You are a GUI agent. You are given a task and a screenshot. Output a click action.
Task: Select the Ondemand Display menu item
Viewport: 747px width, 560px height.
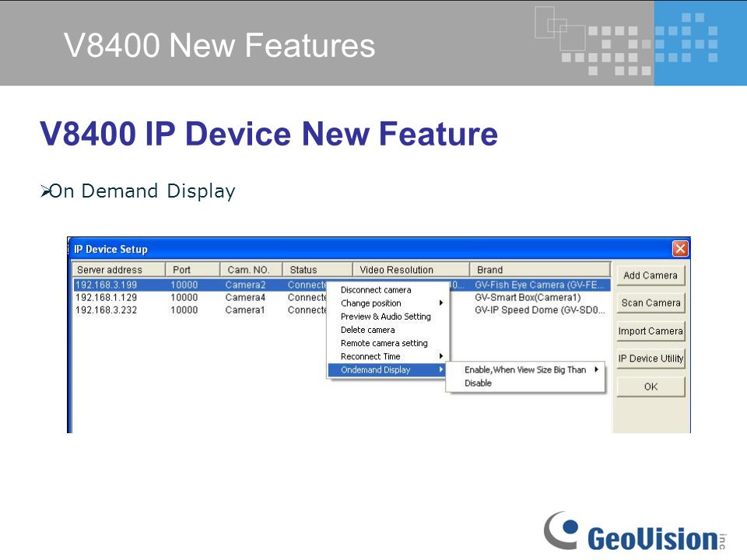click(x=388, y=370)
